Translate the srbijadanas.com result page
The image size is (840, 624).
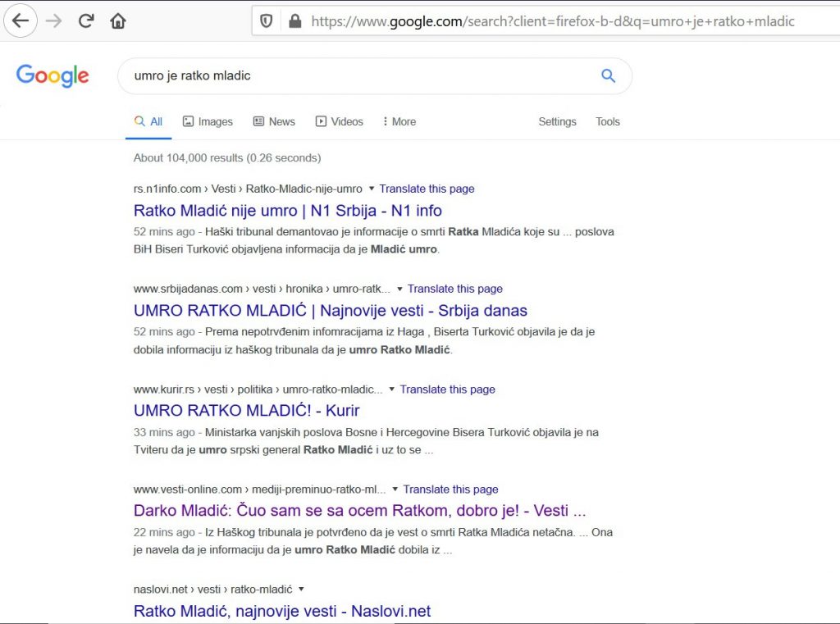(455, 289)
